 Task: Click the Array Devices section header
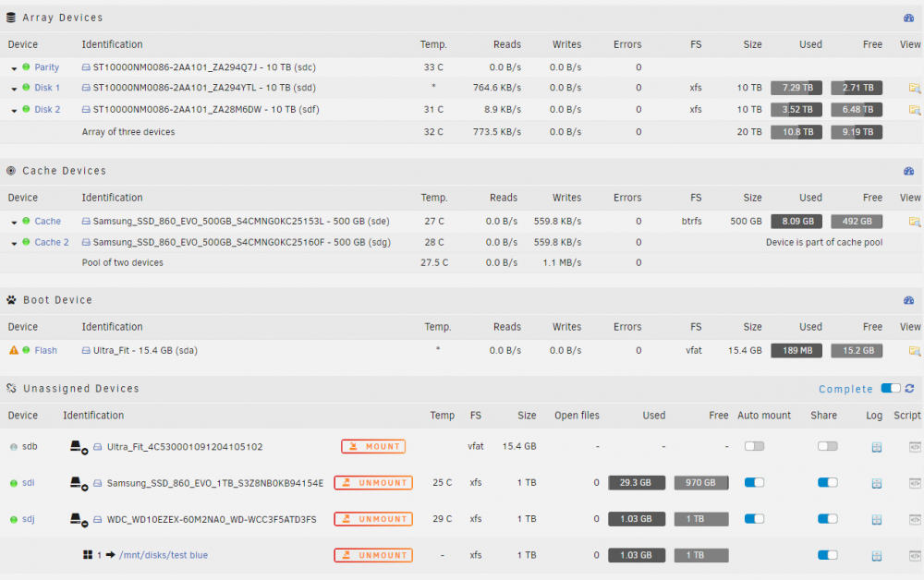pyautogui.click(x=461, y=18)
